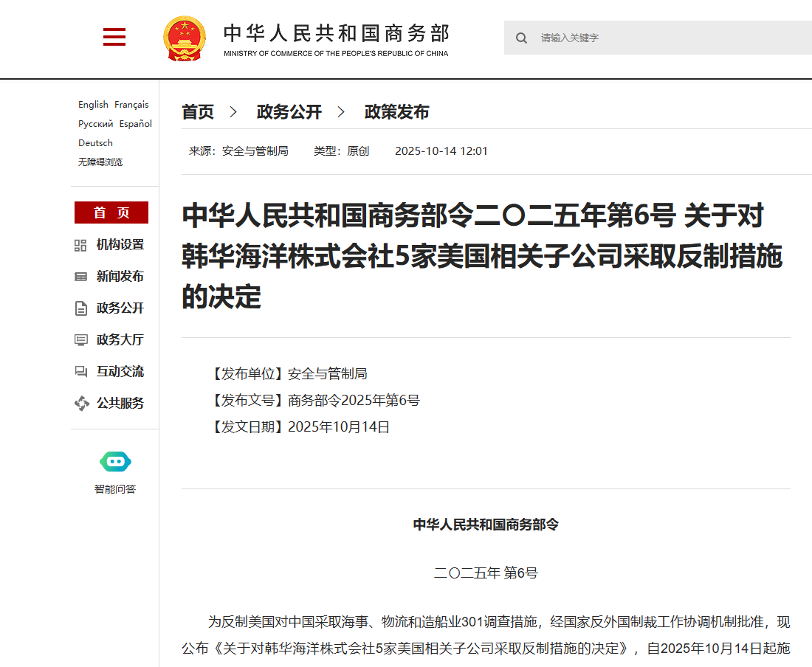Click the 请输入关键字 search field
Image resolution: width=812 pixels, height=667 pixels.
click(x=664, y=38)
